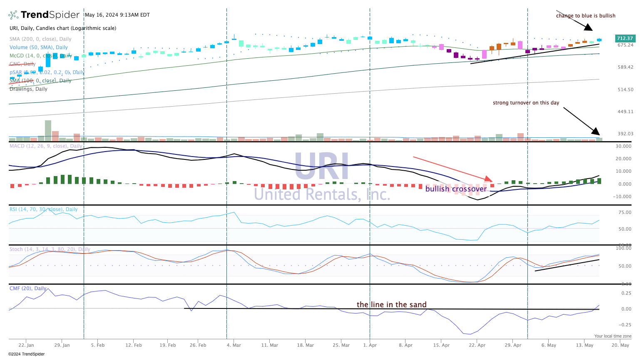This screenshot has width=644, height=358.
Task: Click the TrendSpider brand name text
Action: point(50,15)
